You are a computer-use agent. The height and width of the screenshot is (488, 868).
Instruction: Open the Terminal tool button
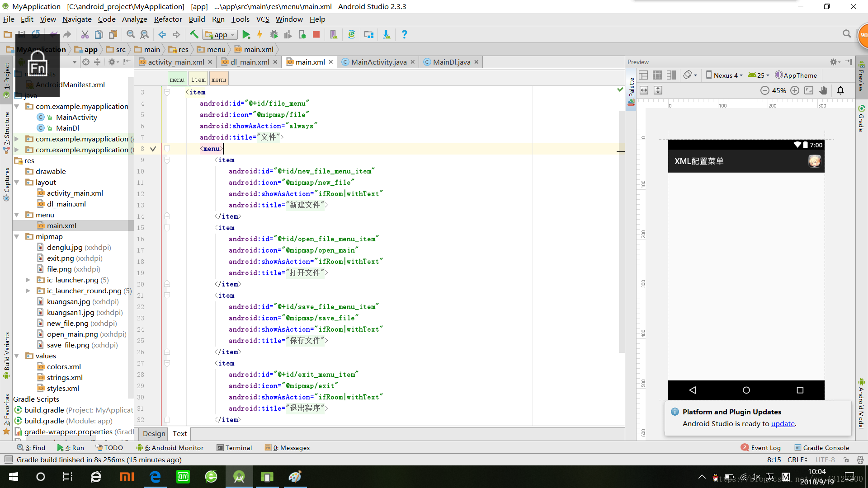point(234,448)
